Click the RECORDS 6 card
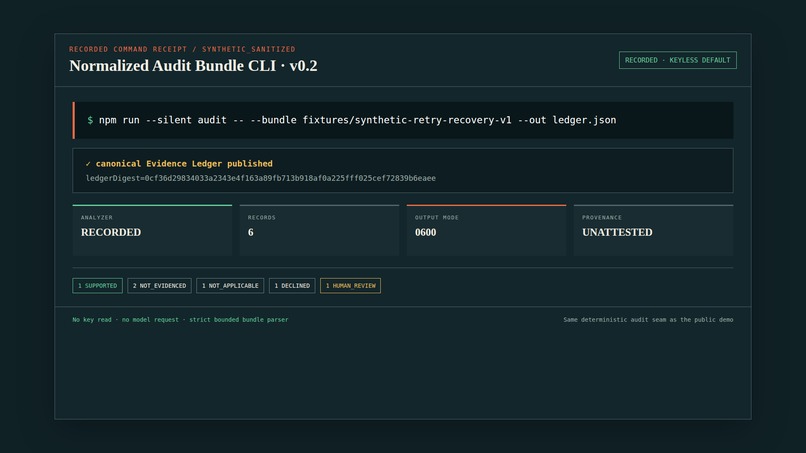This screenshot has height=453, width=806. 319,230
